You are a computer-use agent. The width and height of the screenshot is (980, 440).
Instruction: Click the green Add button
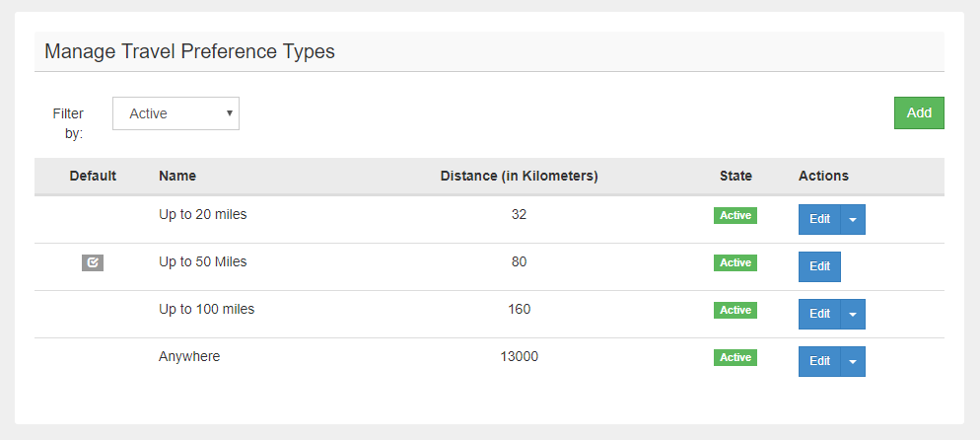tap(919, 113)
